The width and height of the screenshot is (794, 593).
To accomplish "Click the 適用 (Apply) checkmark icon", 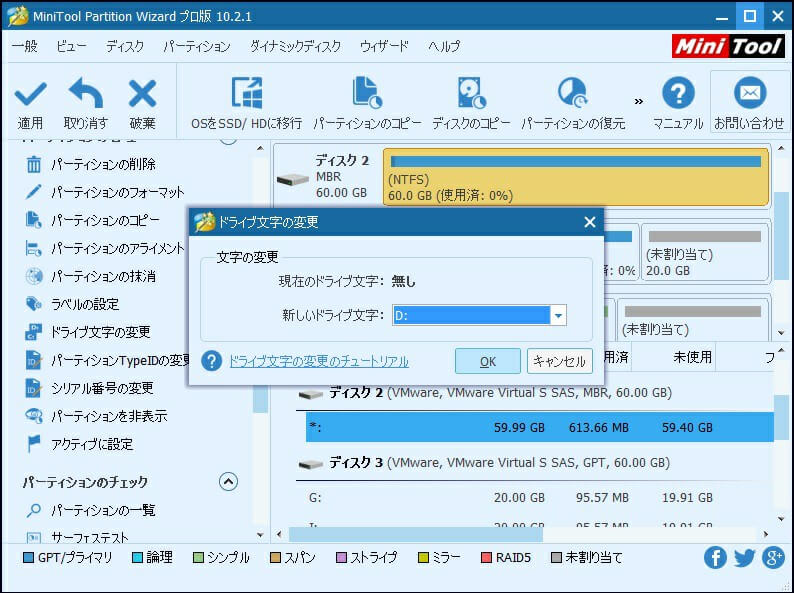I will coord(30,94).
